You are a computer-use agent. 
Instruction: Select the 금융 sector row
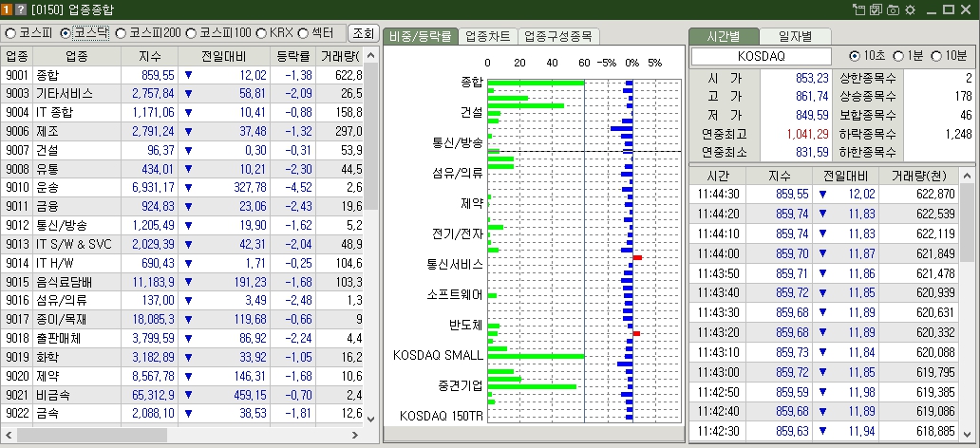pos(182,207)
